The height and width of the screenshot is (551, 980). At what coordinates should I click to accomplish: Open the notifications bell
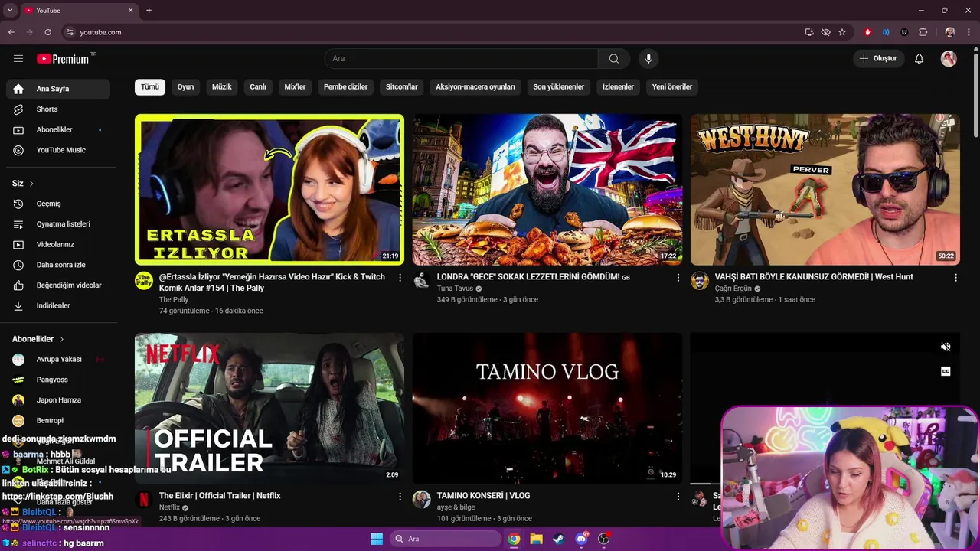click(920, 59)
